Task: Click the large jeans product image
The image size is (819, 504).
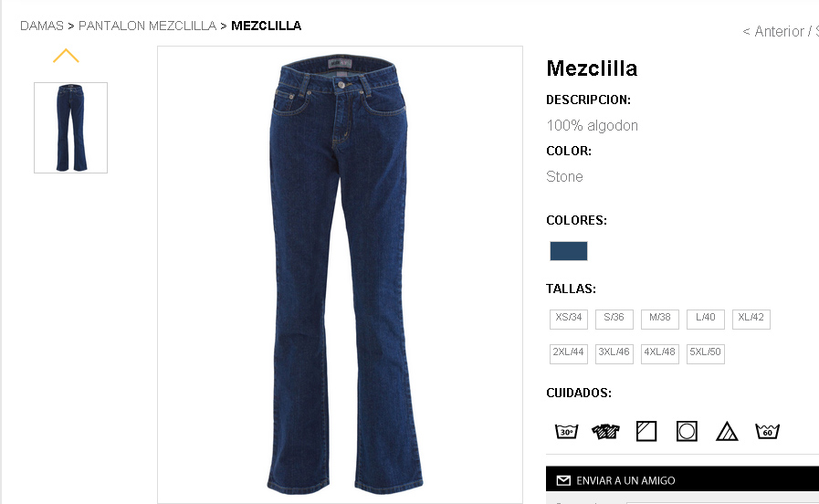Action: tap(340, 274)
